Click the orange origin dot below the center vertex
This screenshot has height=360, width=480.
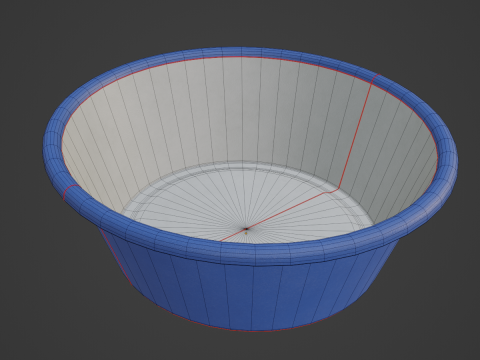coord(246,233)
